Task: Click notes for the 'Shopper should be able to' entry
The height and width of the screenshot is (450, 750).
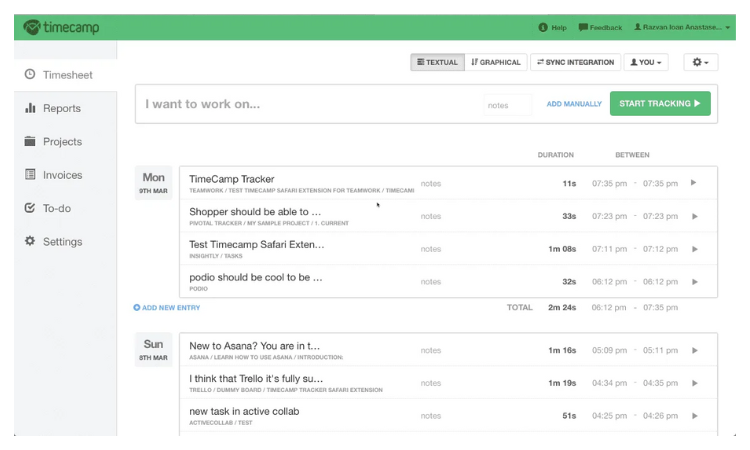Action: click(x=431, y=217)
